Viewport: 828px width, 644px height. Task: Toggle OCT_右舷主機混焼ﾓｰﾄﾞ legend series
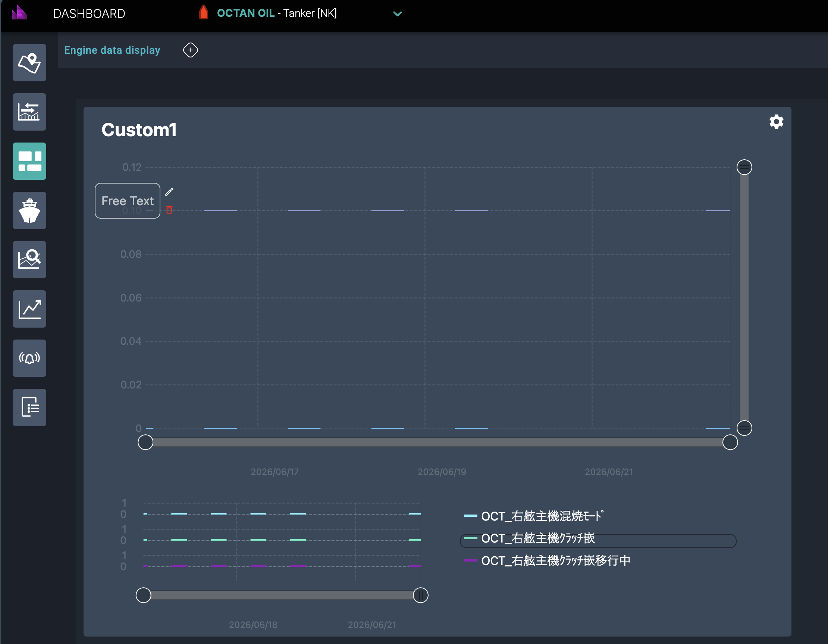coord(533,516)
